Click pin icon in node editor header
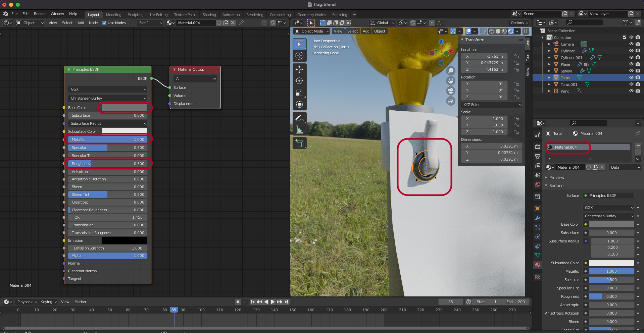Screen dimensions: 644x333 point(241,23)
